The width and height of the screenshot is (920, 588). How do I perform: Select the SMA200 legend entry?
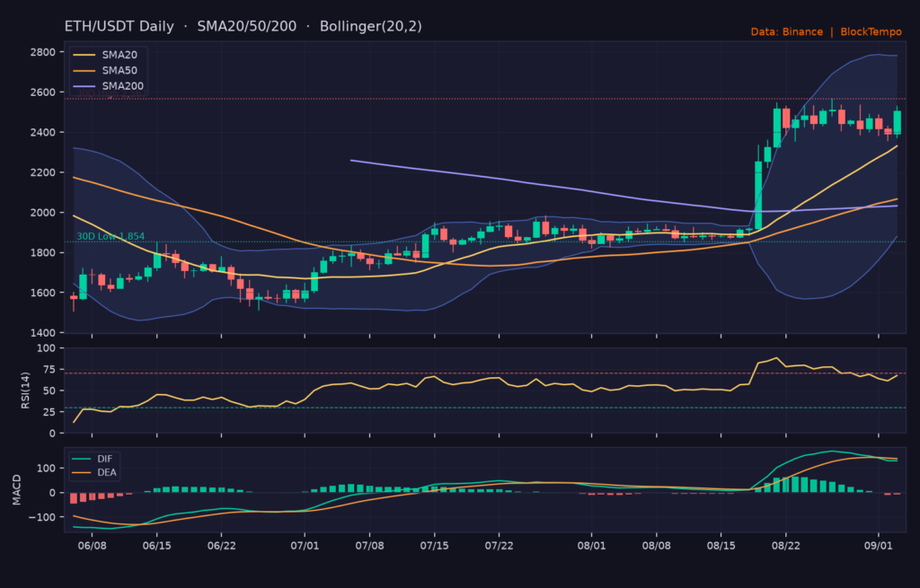(108, 86)
